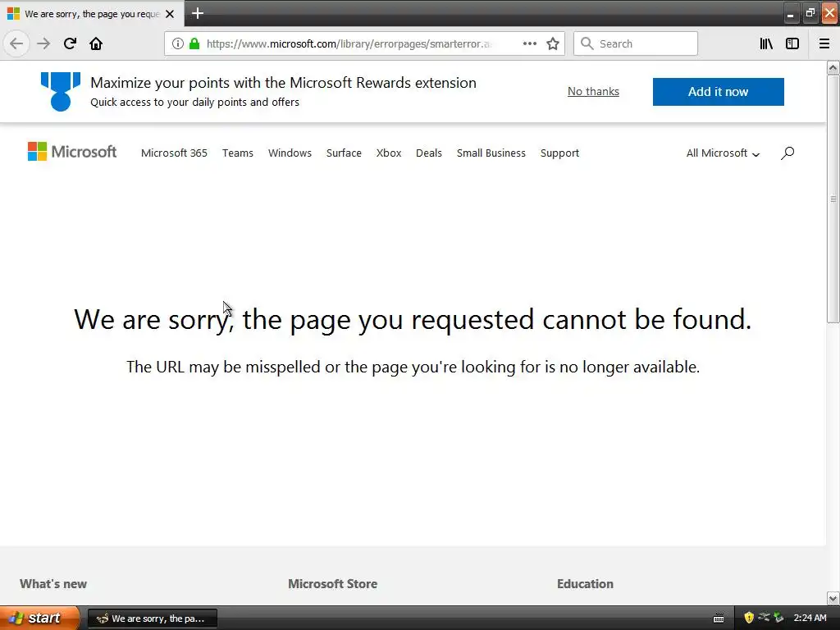Click the scrollbar up arrow
Screen dimensions: 840x630
point(833,67)
